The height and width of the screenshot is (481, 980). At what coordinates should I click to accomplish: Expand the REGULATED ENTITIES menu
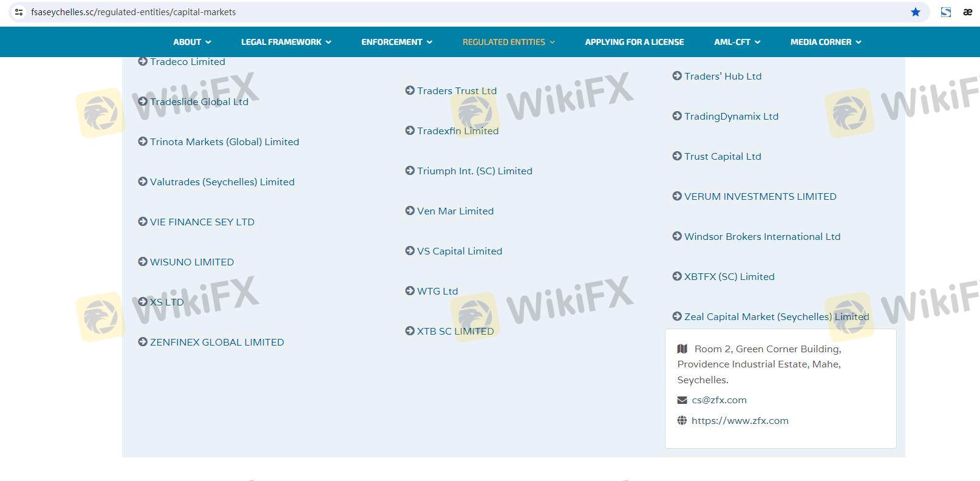coord(508,42)
